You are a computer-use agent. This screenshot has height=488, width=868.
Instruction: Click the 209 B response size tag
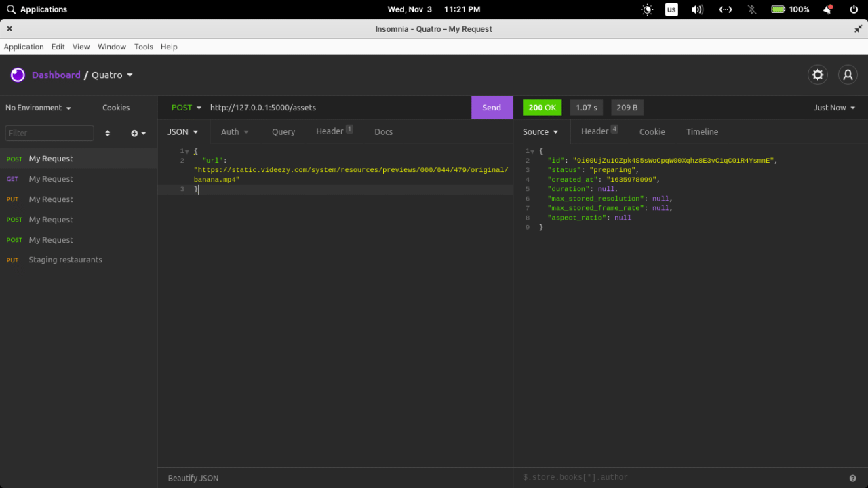(627, 108)
